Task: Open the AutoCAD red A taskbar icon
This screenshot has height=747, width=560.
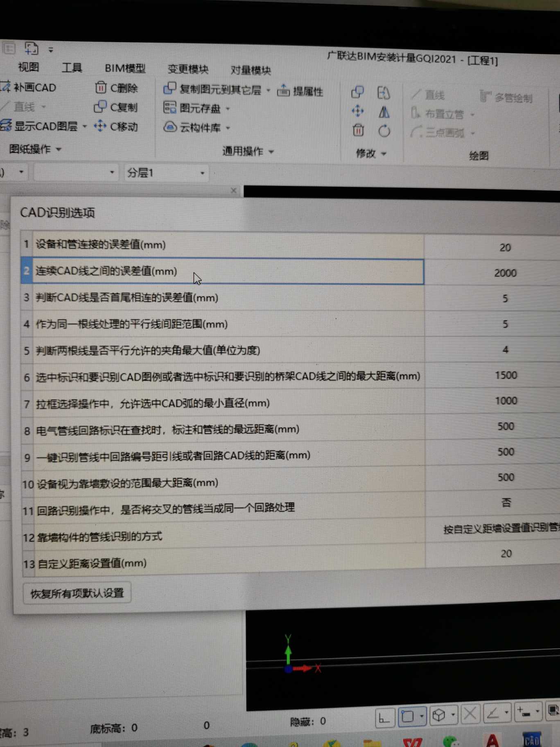Action: coord(492,740)
